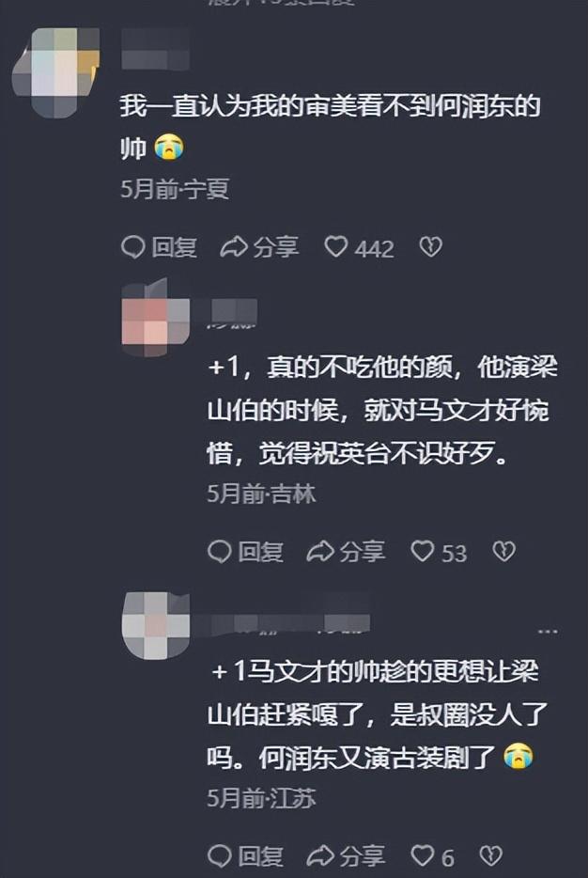588x878 pixels.
Task: Select the comment text about 何润东的帅
Action: tap(330, 127)
